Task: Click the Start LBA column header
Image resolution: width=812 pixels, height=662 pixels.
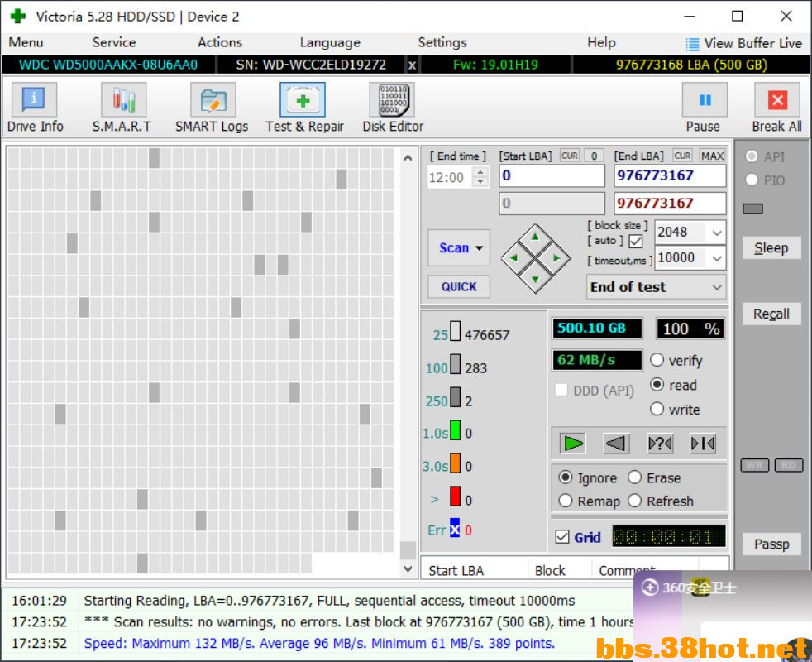Action: pyautogui.click(x=475, y=570)
